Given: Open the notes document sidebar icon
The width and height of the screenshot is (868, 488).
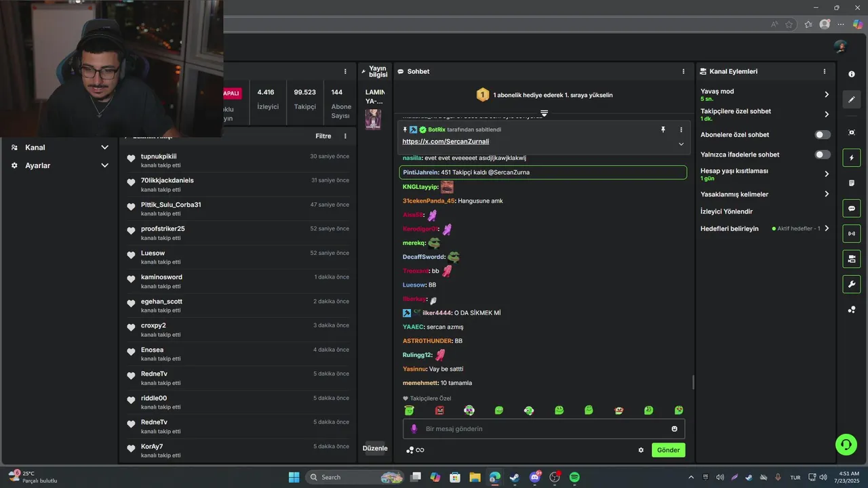Looking at the screenshot, I should [852, 183].
